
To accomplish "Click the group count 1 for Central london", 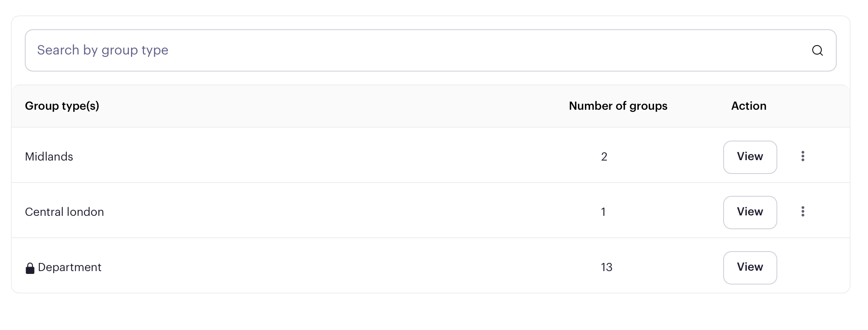I will click(603, 212).
